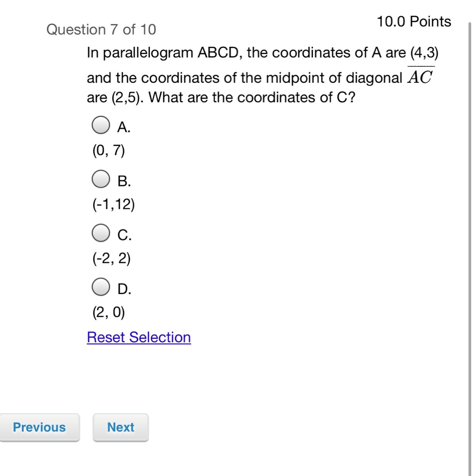Click the 'A.' option letter label
This screenshot has width=475, height=476.
point(124,127)
